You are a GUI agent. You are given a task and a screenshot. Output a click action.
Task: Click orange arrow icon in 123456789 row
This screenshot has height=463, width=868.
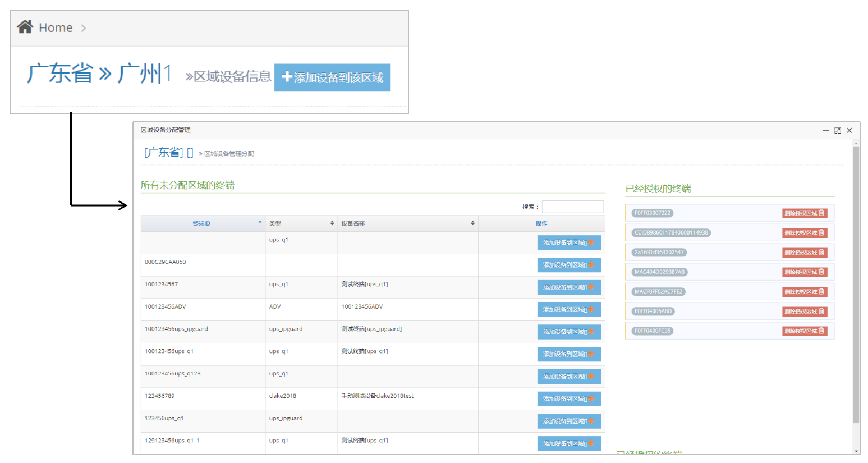(x=591, y=399)
